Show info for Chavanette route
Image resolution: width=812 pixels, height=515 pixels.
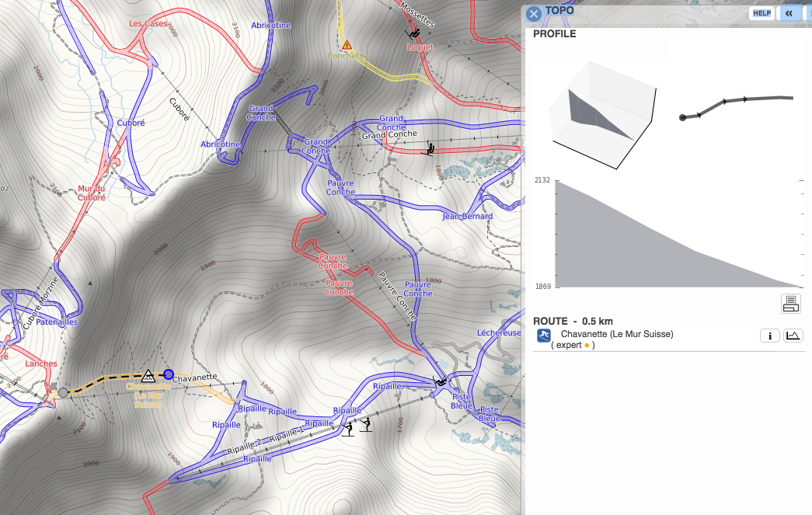point(768,336)
